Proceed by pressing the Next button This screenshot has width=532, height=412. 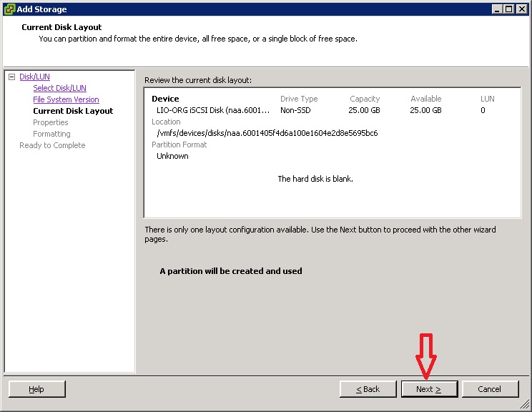pyautogui.click(x=429, y=389)
